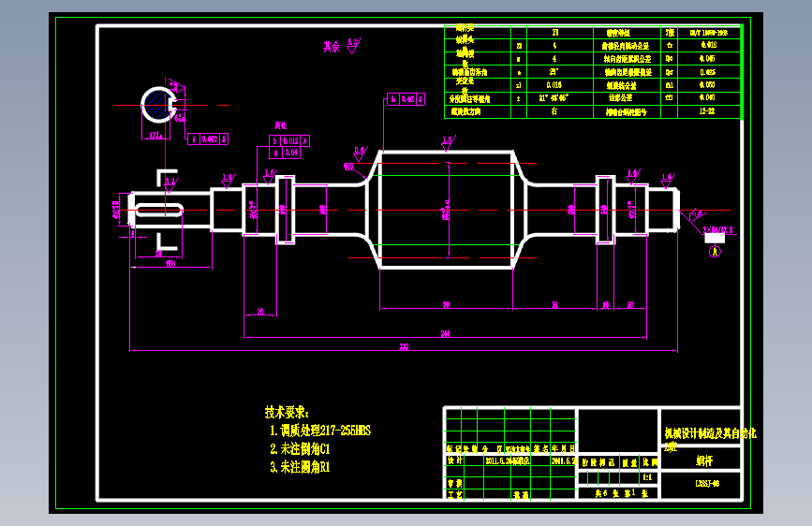812x526 pixels.
Task: Click the '两处' annotation above tolerance frame
Action: point(281,125)
